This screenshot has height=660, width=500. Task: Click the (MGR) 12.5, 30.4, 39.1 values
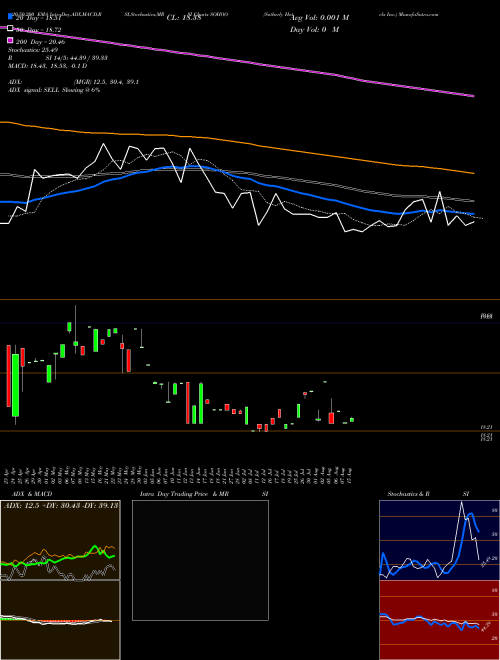[x=106, y=82]
